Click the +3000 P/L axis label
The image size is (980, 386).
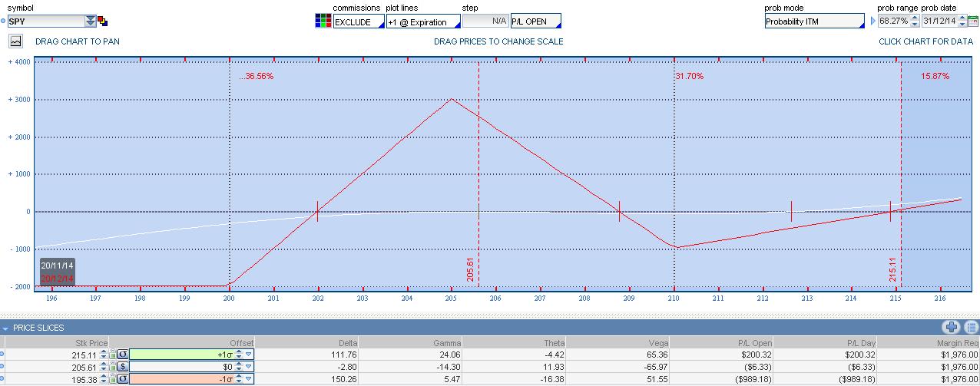19,100
